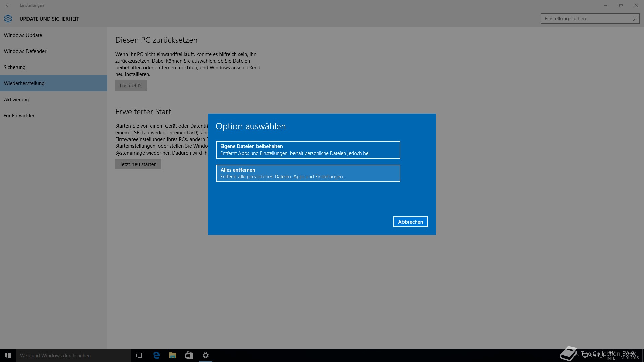Open Aktivierung section
644x362 pixels.
[x=54, y=99]
